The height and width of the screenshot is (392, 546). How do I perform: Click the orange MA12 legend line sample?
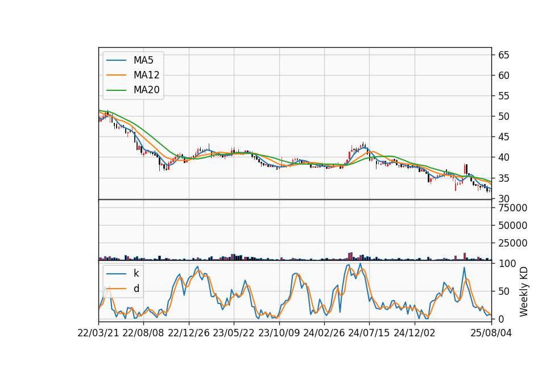(116, 75)
